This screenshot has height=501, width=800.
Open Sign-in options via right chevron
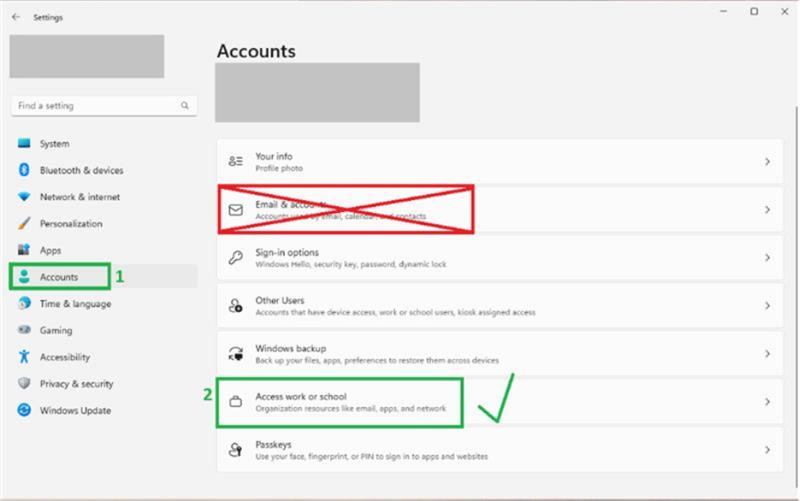pyautogui.click(x=767, y=258)
